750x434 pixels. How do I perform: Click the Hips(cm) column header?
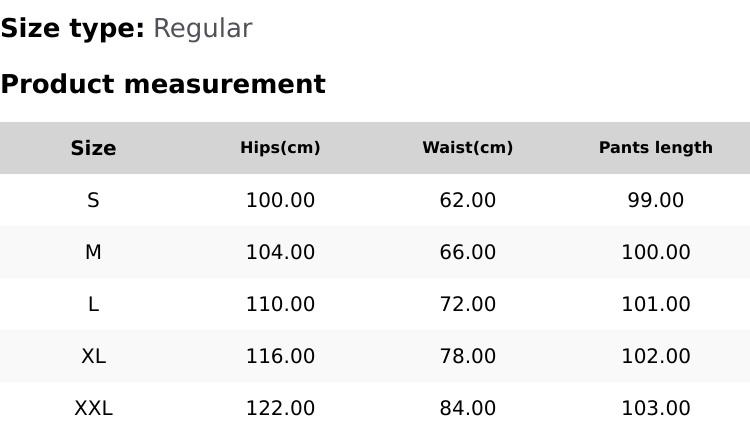[280, 148]
